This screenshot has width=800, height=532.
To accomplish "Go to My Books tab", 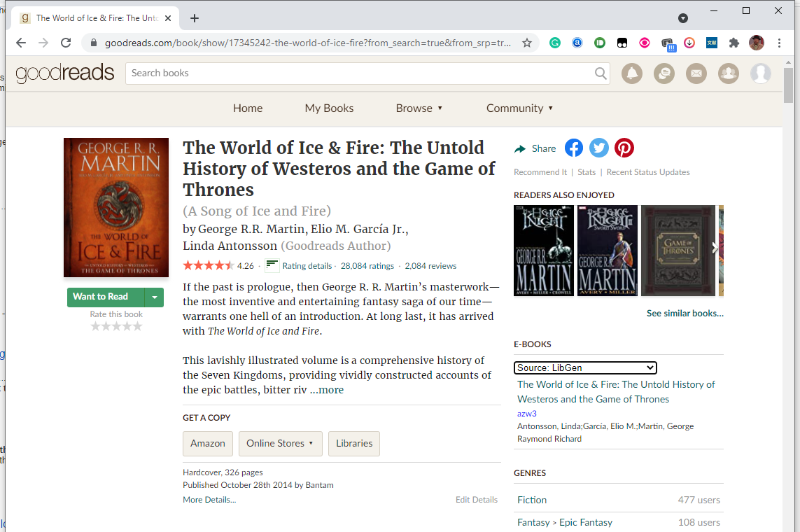I will [x=329, y=108].
